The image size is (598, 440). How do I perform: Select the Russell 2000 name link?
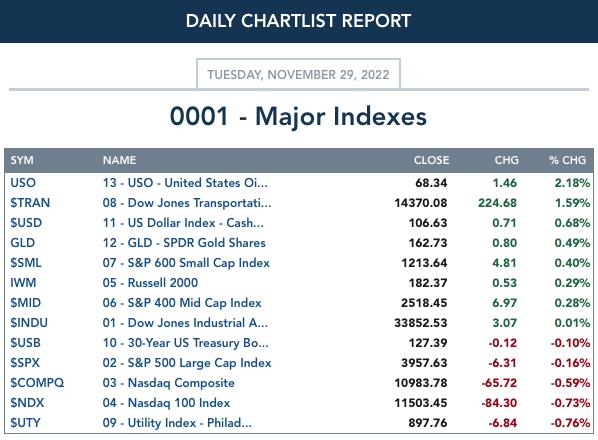click(x=150, y=283)
